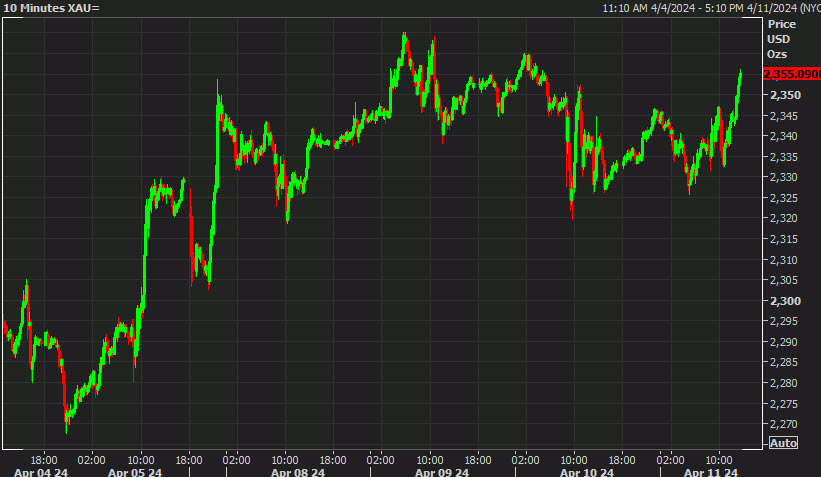
Task: Click the 2,340 price axis label
Action: coord(784,136)
